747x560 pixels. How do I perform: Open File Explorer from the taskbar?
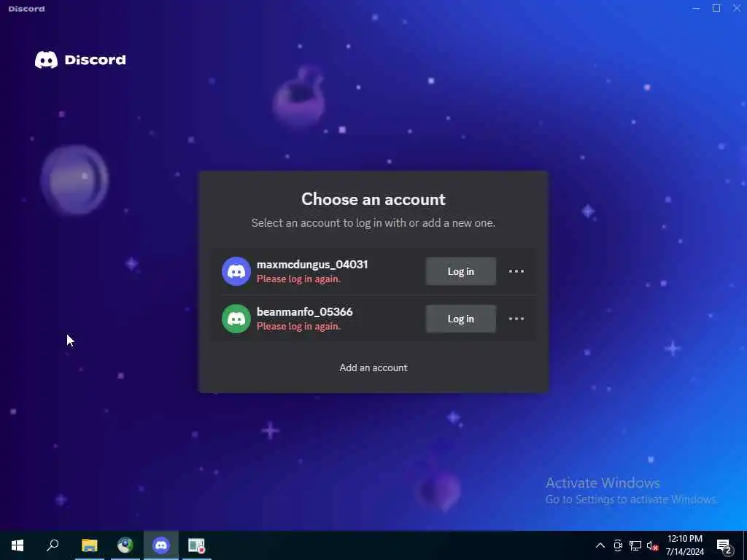point(89,545)
